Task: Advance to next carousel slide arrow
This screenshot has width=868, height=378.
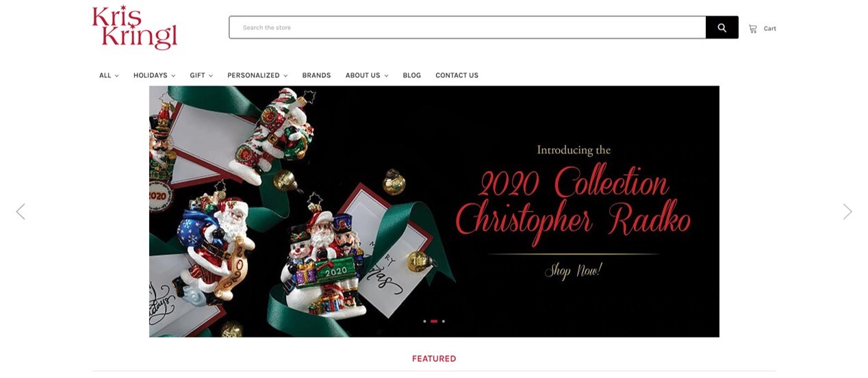Action: [x=847, y=212]
